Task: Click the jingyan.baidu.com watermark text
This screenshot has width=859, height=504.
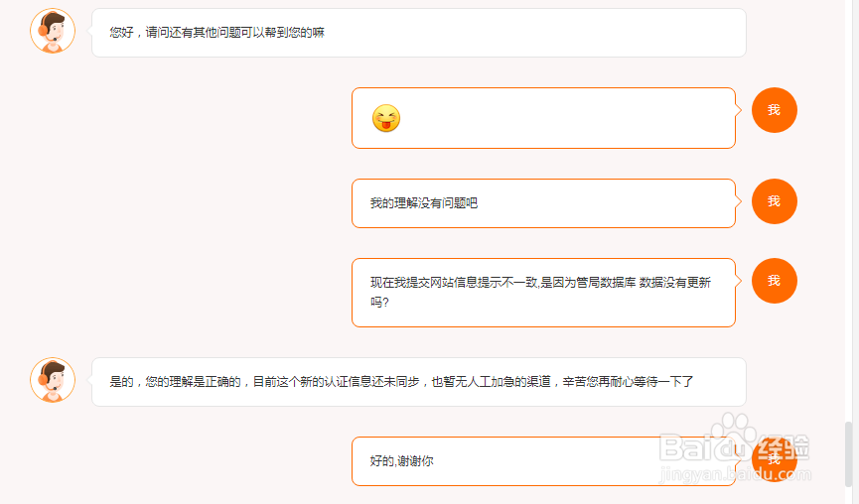Action: [735, 474]
